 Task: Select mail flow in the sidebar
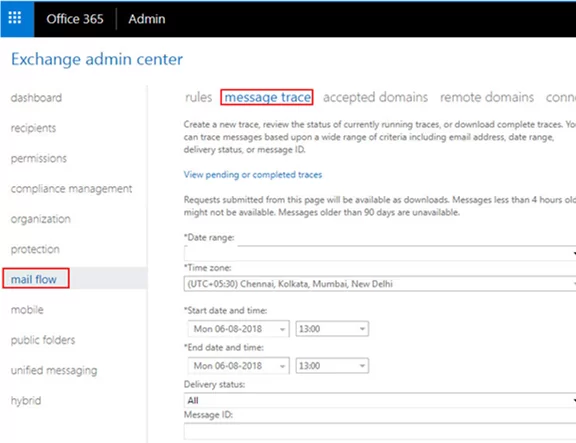point(34,279)
